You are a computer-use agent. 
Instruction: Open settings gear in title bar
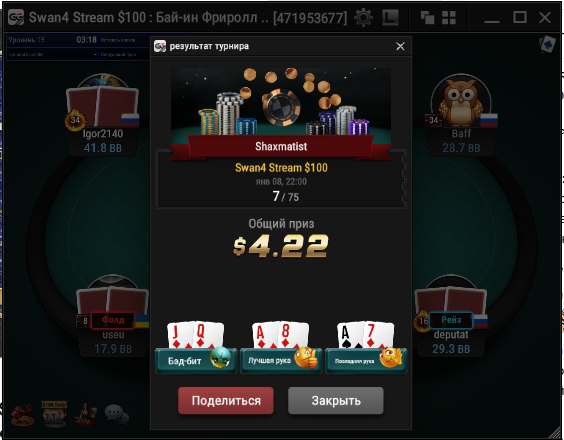coord(363,17)
